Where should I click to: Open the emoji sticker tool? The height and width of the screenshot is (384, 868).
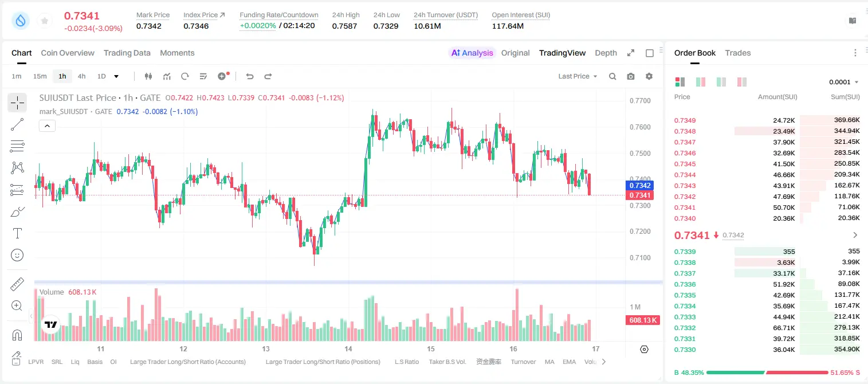point(17,255)
